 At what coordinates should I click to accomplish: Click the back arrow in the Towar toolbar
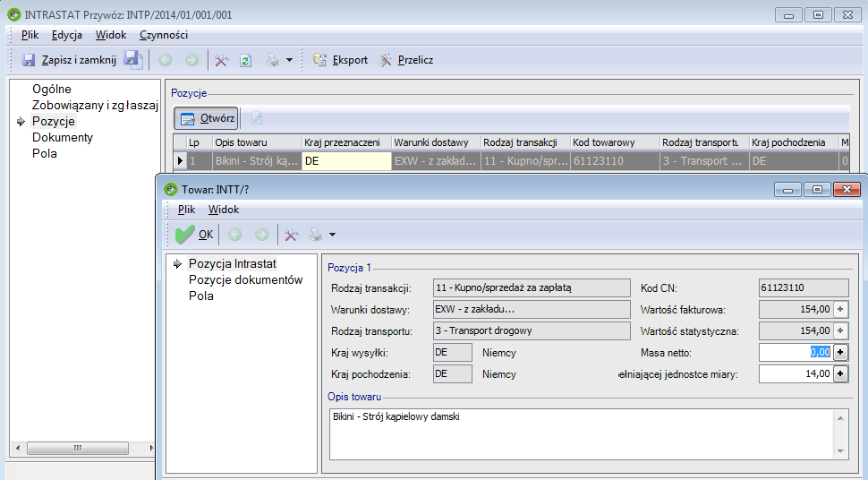[x=235, y=235]
